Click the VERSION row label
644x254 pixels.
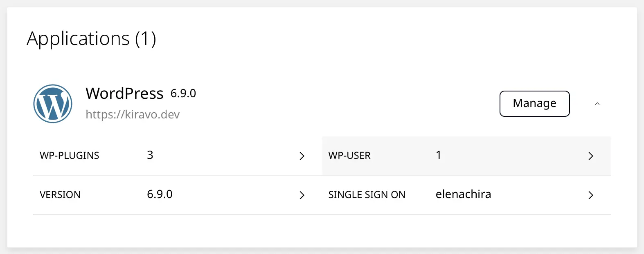(60, 195)
